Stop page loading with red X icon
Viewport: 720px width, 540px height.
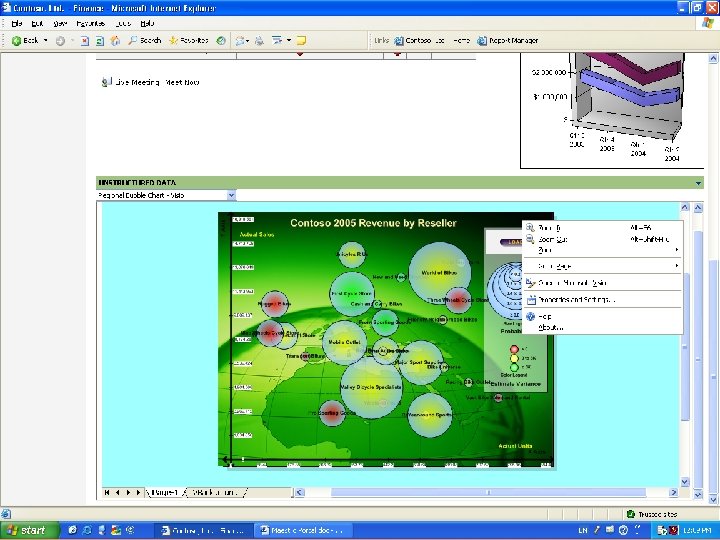pos(84,41)
